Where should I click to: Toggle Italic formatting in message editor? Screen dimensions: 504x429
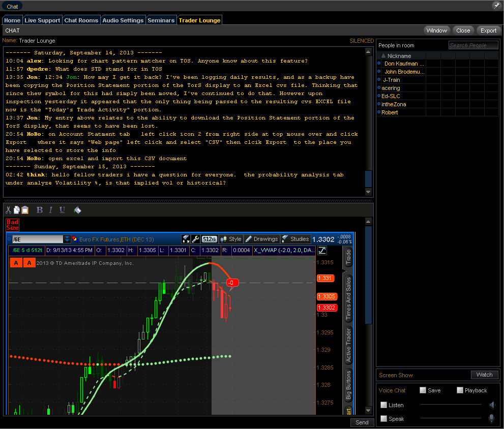pos(50,210)
